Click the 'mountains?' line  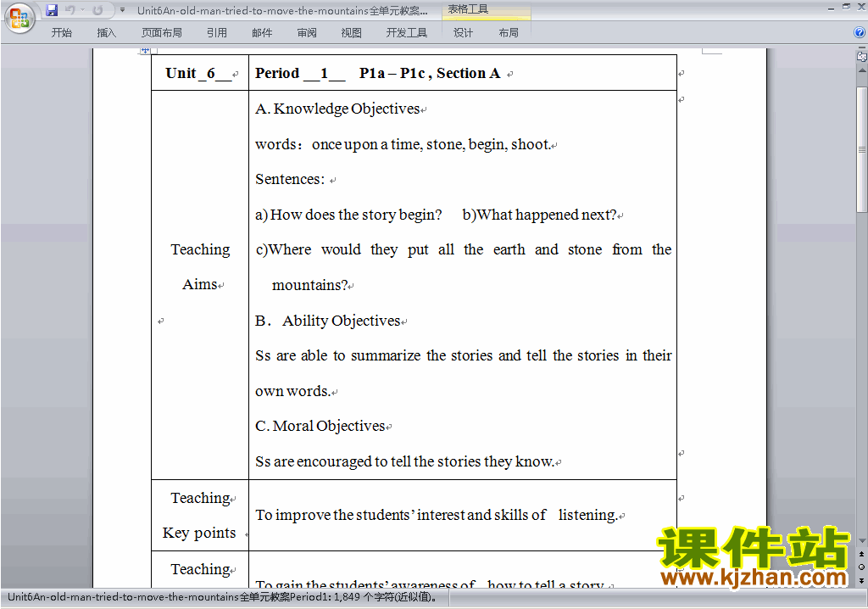point(310,285)
